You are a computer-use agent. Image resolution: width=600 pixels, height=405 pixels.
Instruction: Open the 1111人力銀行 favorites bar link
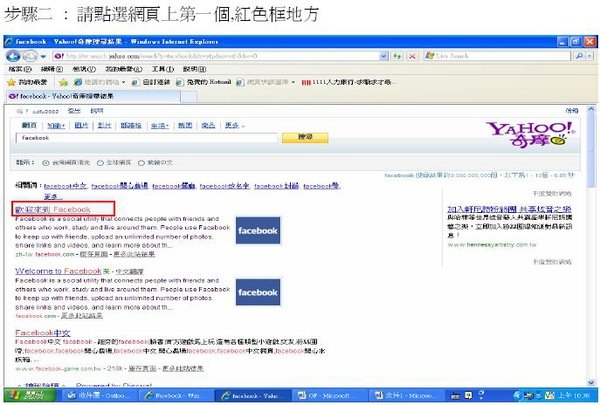tap(349, 82)
